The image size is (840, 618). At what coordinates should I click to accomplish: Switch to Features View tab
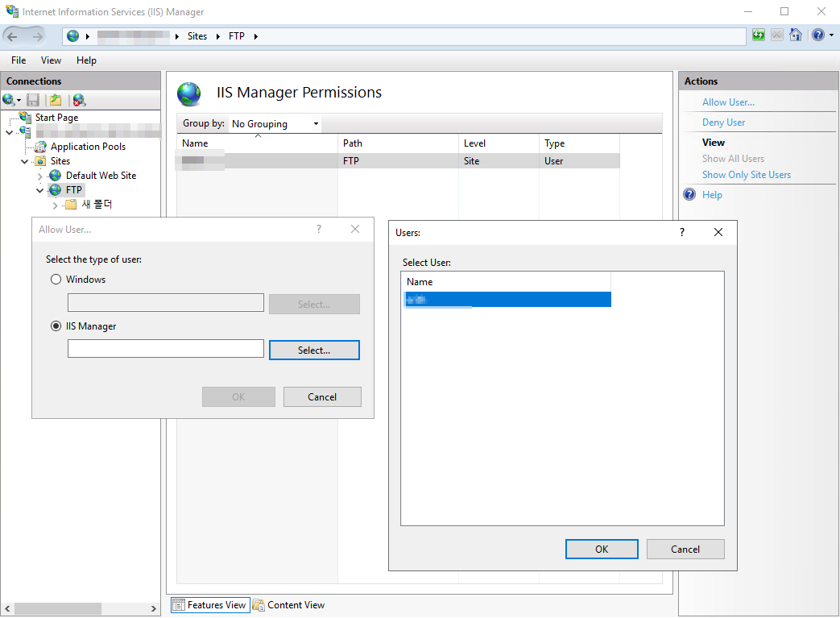(x=210, y=604)
